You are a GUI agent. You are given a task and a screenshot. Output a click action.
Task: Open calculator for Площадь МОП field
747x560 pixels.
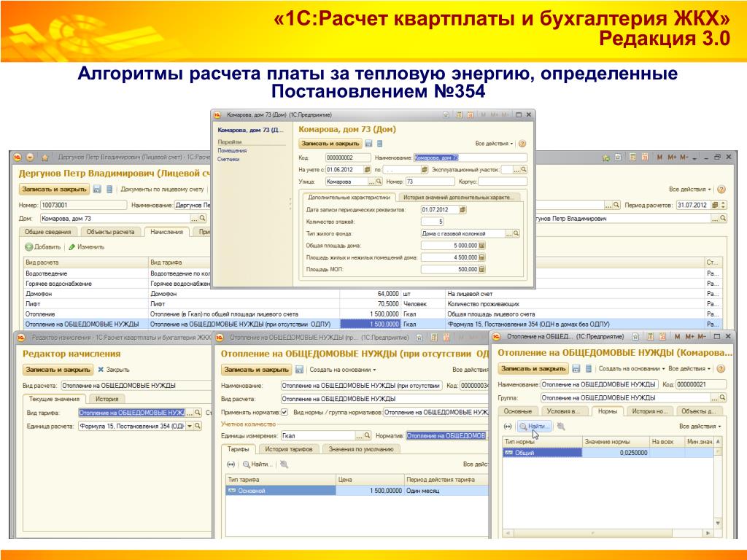[x=481, y=270]
